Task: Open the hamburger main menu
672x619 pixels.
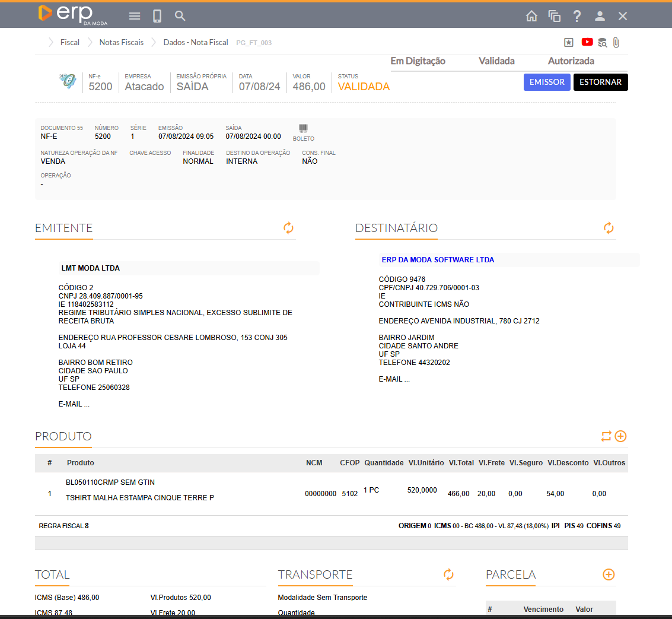Action: pyautogui.click(x=135, y=16)
